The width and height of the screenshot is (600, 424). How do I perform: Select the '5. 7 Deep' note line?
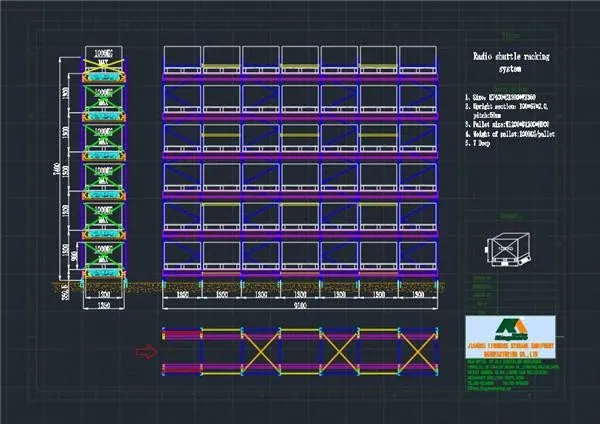(478, 143)
